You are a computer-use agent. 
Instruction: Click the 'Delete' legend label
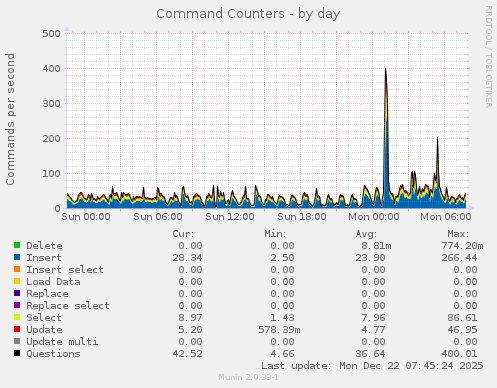pyautogui.click(x=44, y=246)
